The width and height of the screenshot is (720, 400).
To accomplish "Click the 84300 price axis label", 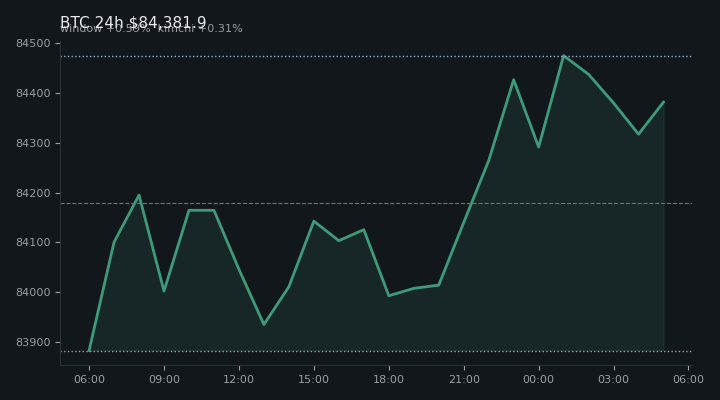I will tap(33, 144).
